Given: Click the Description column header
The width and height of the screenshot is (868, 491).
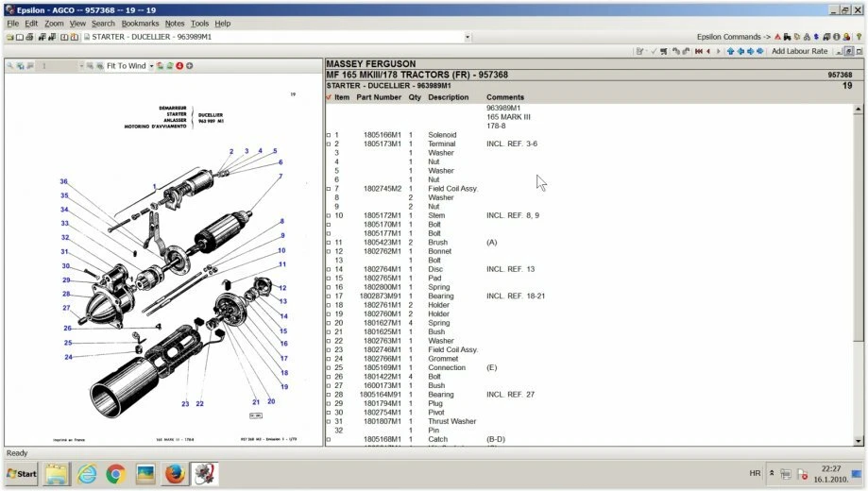Looking at the screenshot, I should pos(449,97).
